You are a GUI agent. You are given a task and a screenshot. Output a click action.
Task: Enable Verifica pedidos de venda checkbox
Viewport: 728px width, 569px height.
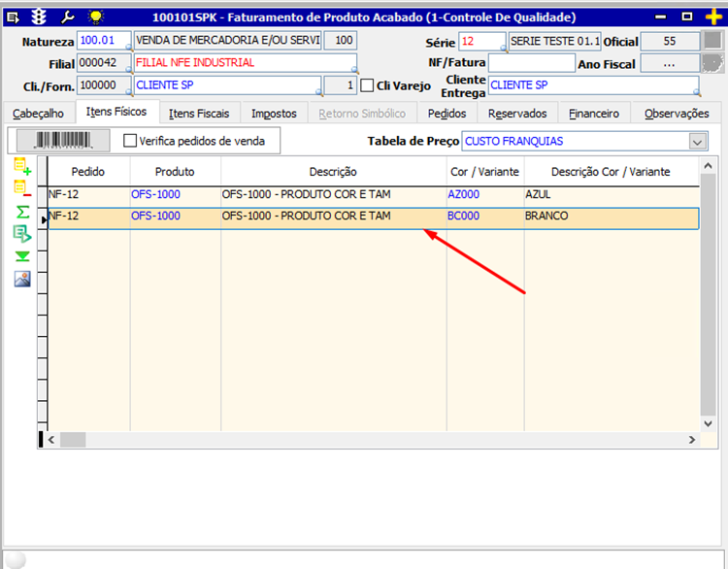(130, 140)
